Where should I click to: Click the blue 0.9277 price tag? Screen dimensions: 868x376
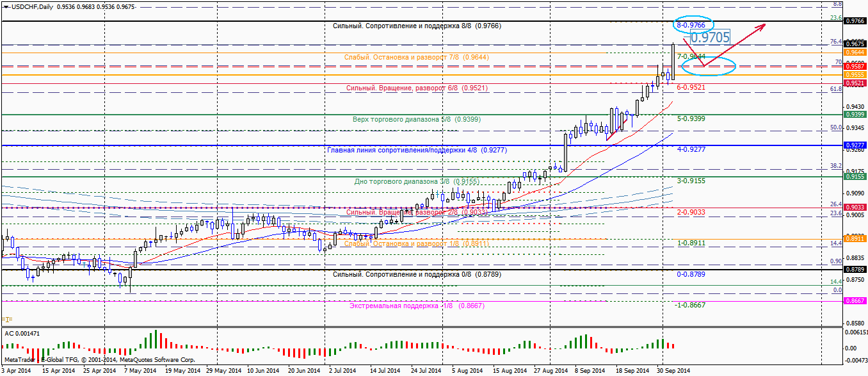click(x=855, y=145)
